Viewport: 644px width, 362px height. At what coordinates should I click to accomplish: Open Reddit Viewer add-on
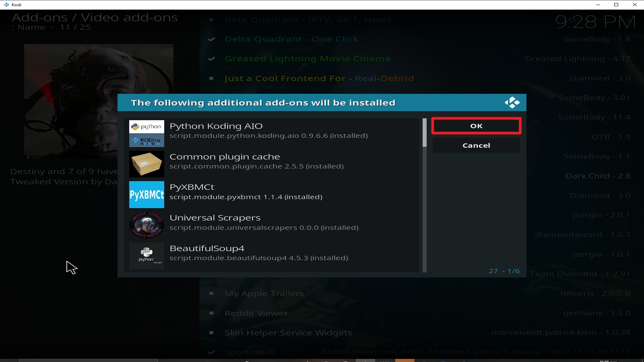(x=256, y=313)
